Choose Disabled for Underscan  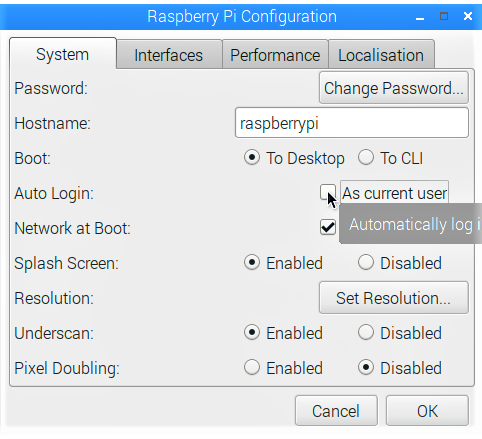[366, 333]
